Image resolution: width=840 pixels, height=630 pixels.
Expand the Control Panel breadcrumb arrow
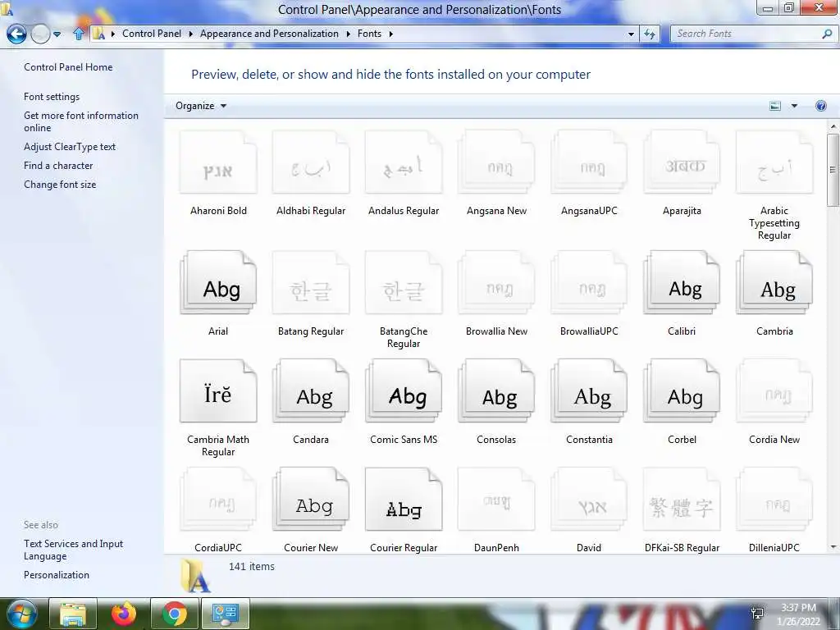190,34
